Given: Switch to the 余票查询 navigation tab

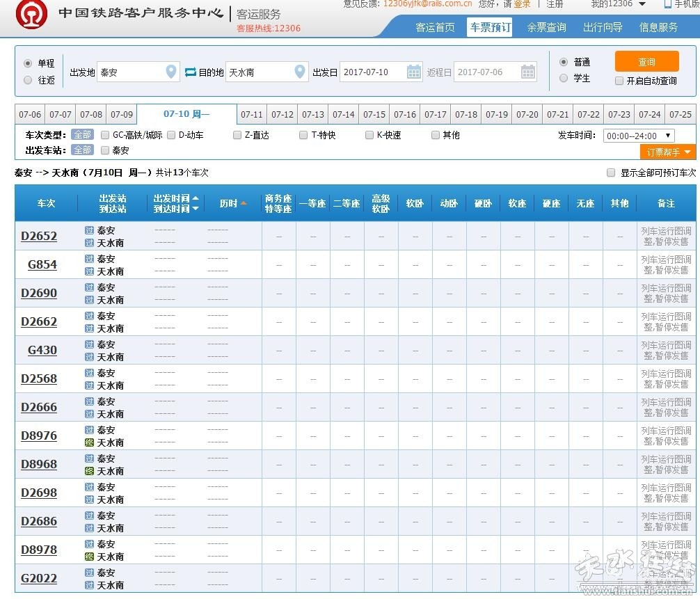Looking at the screenshot, I should (x=546, y=28).
